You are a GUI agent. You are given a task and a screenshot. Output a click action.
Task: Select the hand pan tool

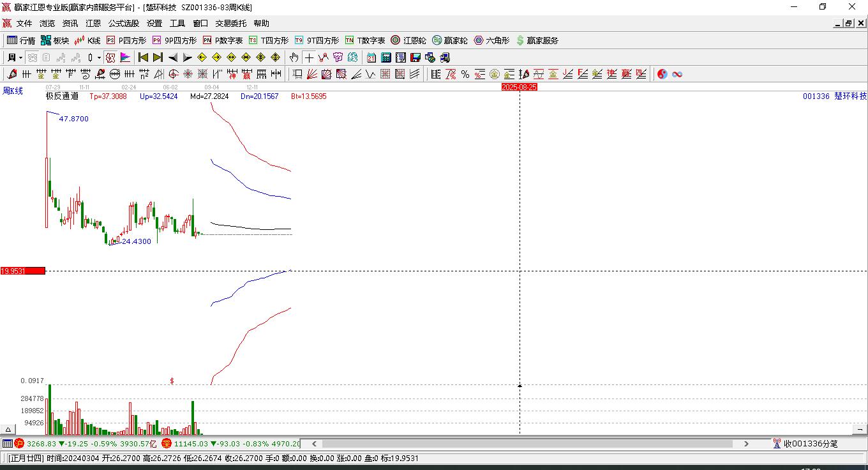click(x=294, y=57)
